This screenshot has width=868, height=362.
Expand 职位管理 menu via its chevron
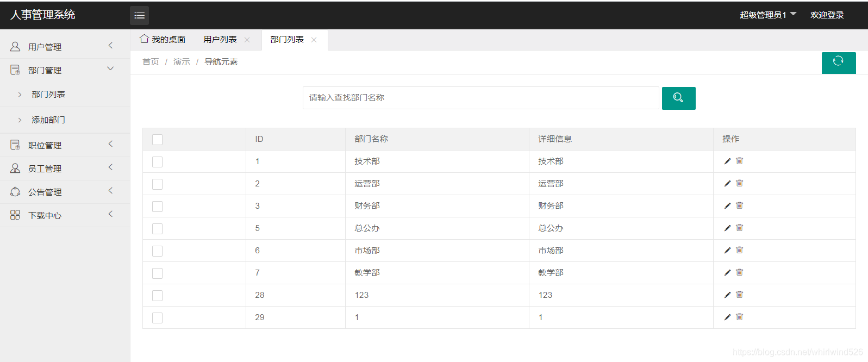tap(110, 144)
